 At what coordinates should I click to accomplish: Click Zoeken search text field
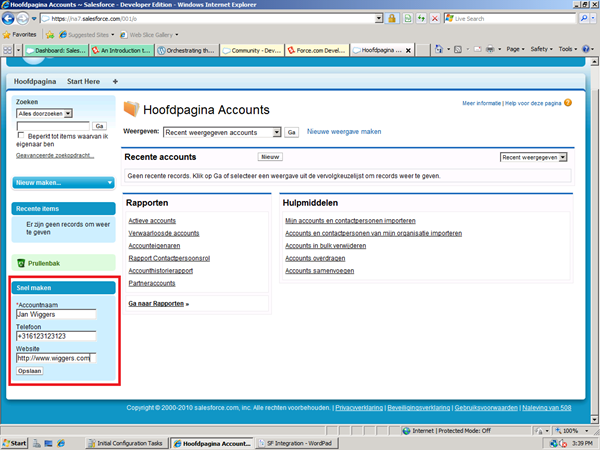[x=53, y=126]
